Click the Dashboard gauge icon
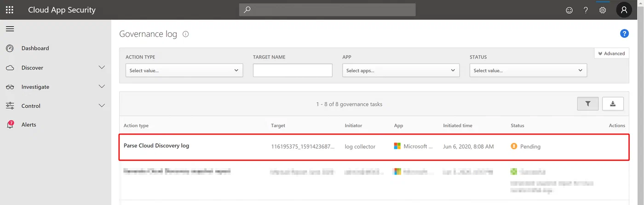This screenshot has height=205, width=644. (x=10, y=48)
